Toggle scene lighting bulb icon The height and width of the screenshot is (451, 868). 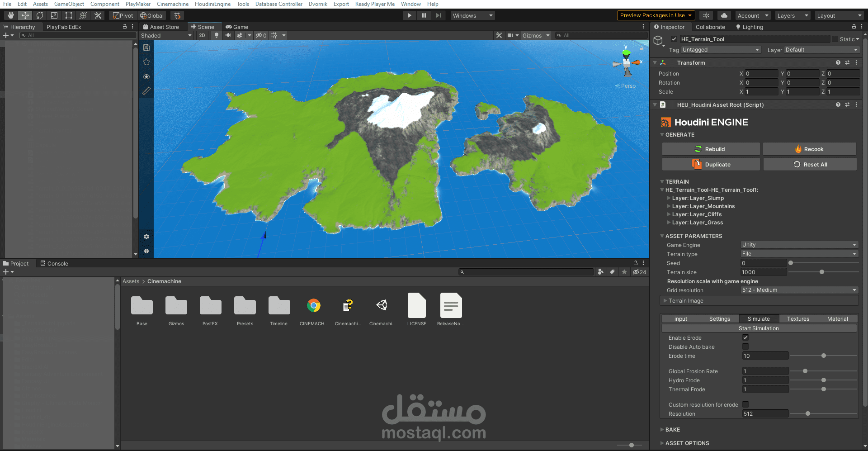tap(217, 35)
